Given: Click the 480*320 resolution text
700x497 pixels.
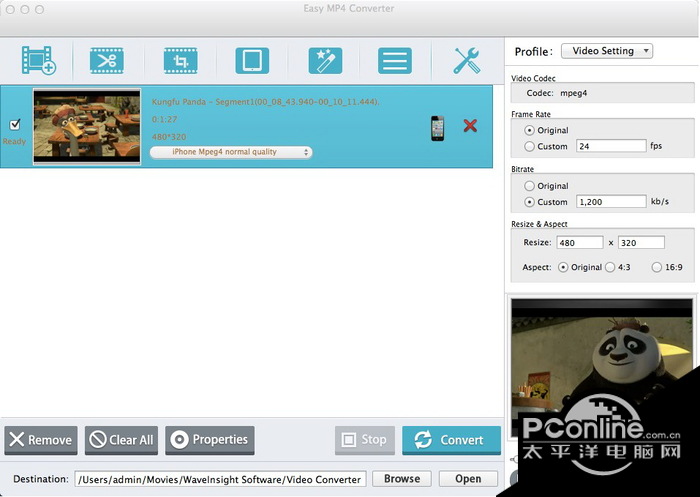Looking at the screenshot, I should [x=169, y=137].
